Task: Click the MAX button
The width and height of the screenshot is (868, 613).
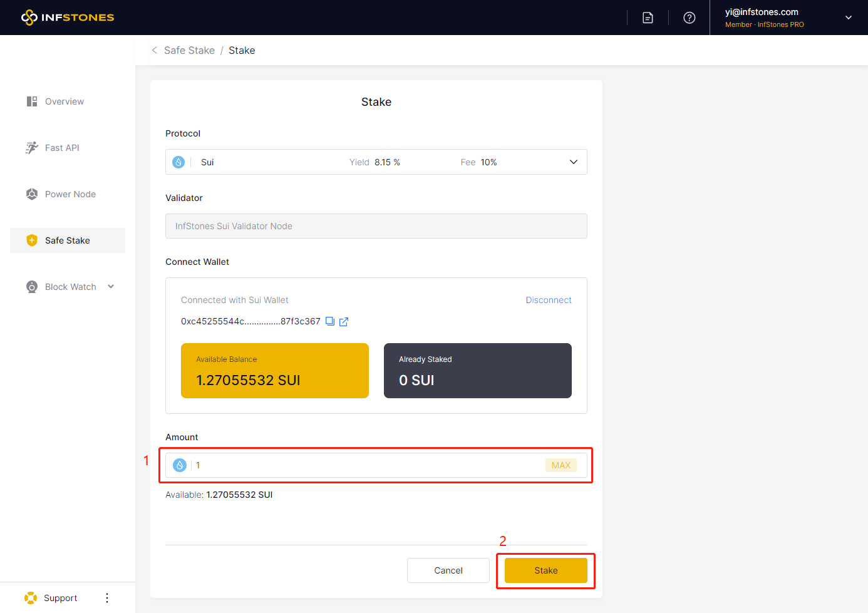Action: (561, 465)
